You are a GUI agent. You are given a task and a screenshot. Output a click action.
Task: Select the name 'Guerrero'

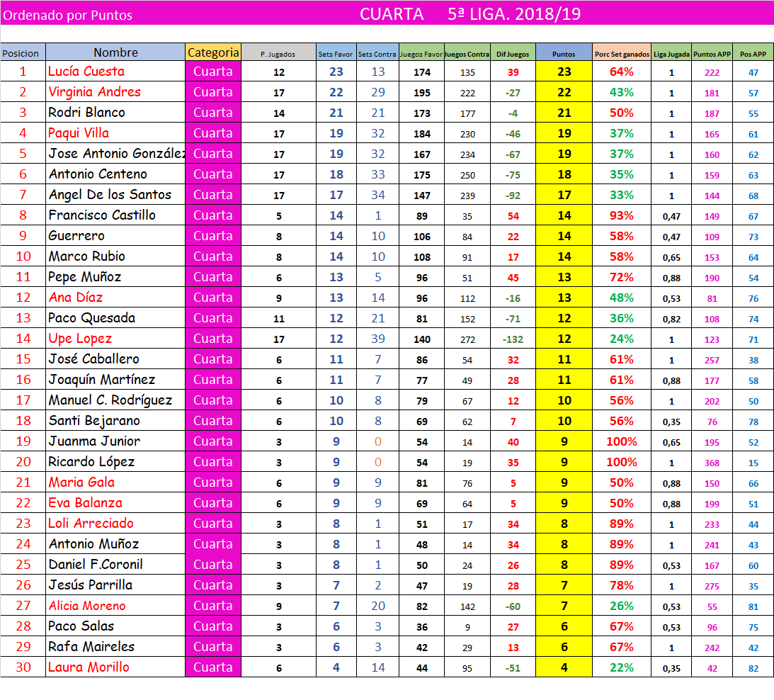76,236
